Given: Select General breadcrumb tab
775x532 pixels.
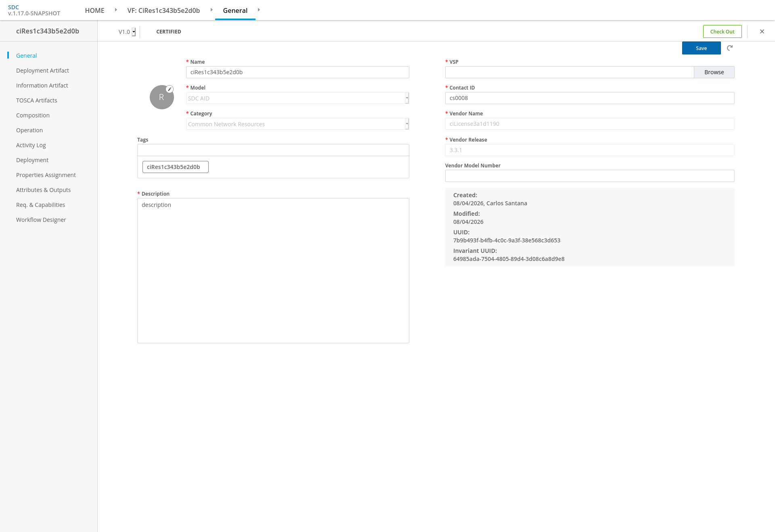Looking at the screenshot, I should point(235,10).
